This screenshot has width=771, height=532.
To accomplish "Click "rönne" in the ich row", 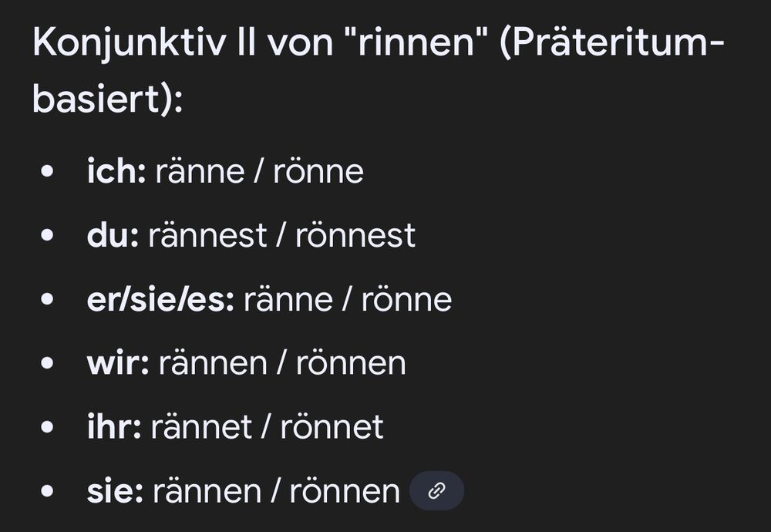I will 318,171.
